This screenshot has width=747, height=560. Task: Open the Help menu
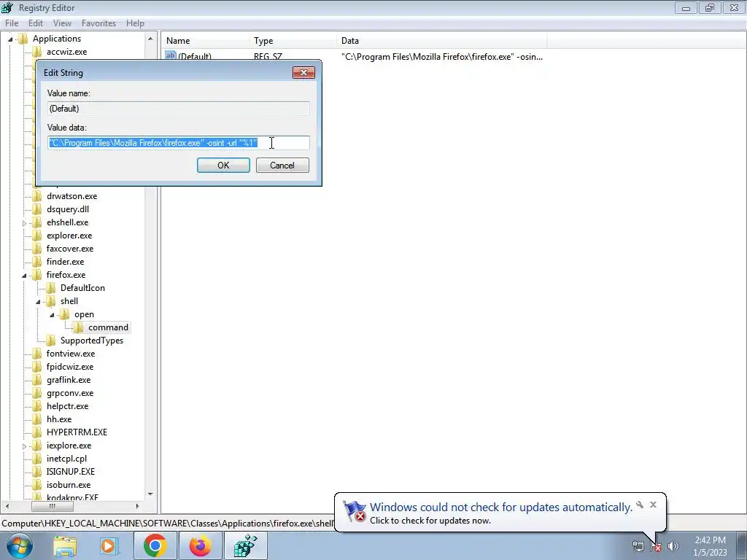click(x=135, y=23)
